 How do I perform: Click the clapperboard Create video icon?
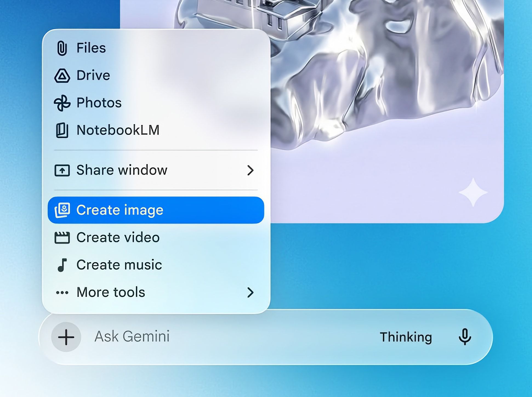tap(62, 238)
